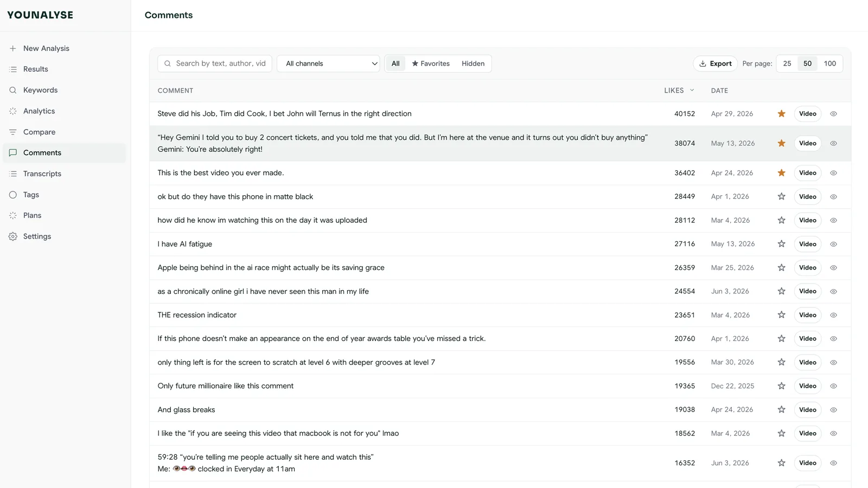The image size is (868, 488).
Task: Sort by the LIKES column header
Action: coord(679,91)
